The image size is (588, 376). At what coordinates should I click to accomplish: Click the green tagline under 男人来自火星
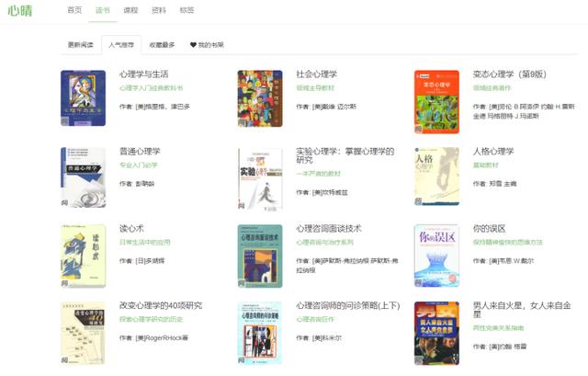click(x=498, y=328)
